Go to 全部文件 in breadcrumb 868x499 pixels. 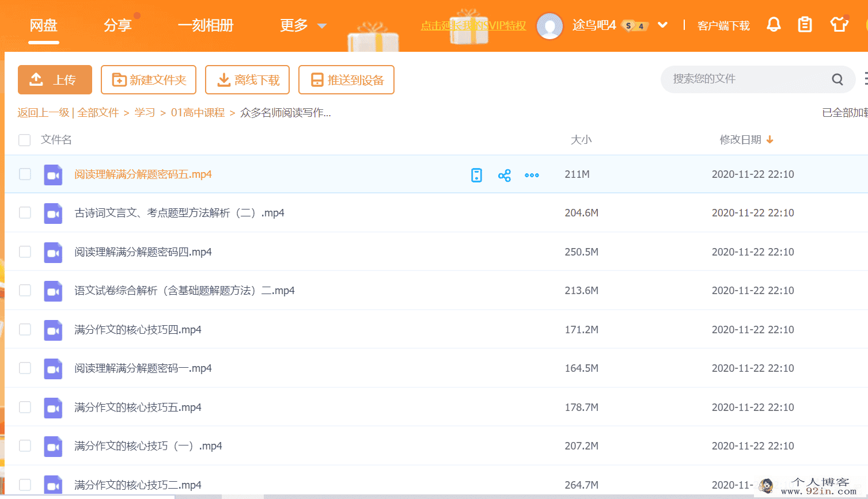(x=98, y=113)
